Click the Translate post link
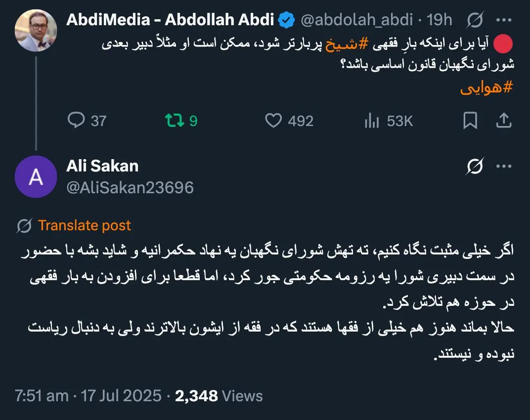The image size is (530, 420). 84,225
